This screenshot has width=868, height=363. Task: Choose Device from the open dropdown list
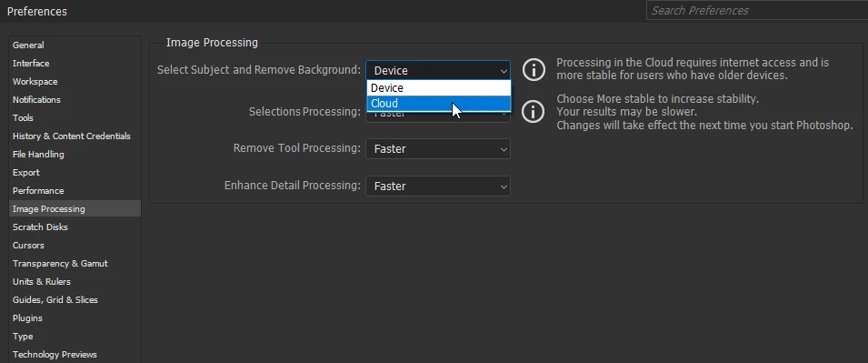[438, 88]
